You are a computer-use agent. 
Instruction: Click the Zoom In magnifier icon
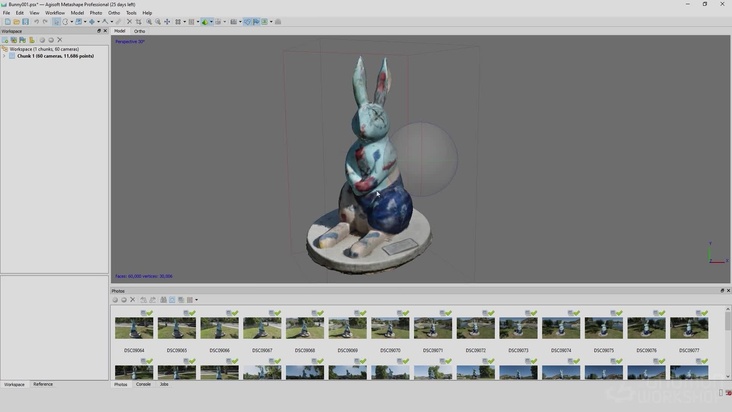[x=150, y=21]
